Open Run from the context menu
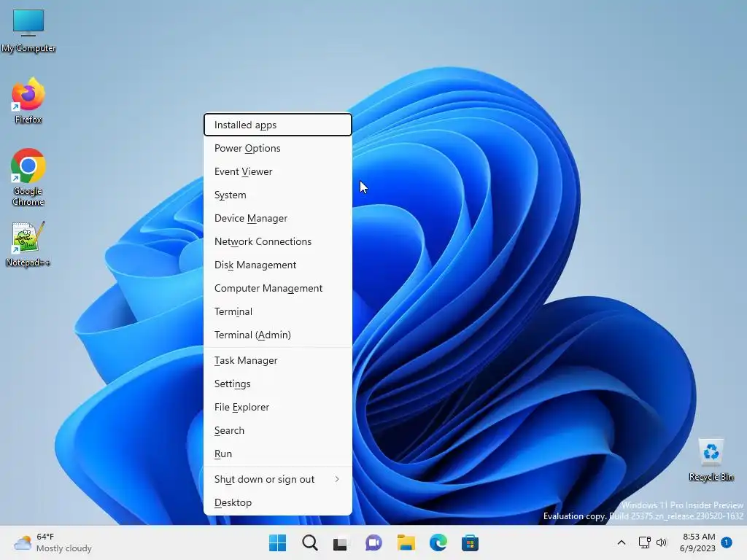This screenshot has height=560, width=747. (278, 454)
